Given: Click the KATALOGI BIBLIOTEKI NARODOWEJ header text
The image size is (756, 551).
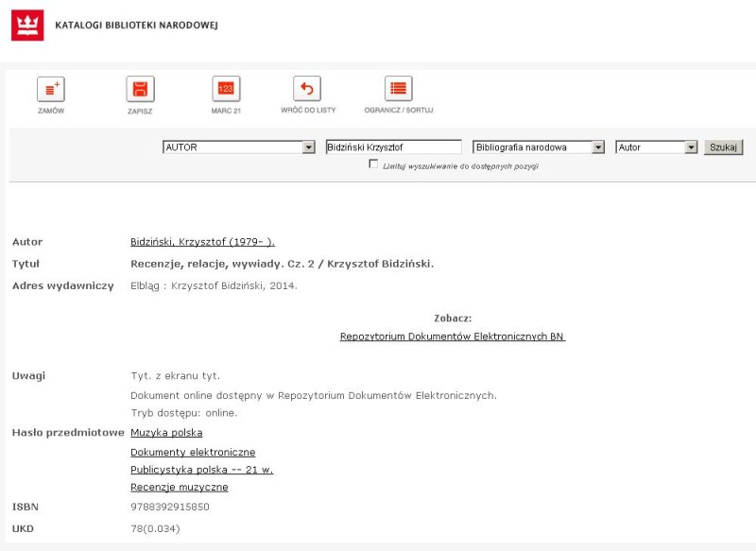Looking at the screenshot, I should (x=136, y=26).
